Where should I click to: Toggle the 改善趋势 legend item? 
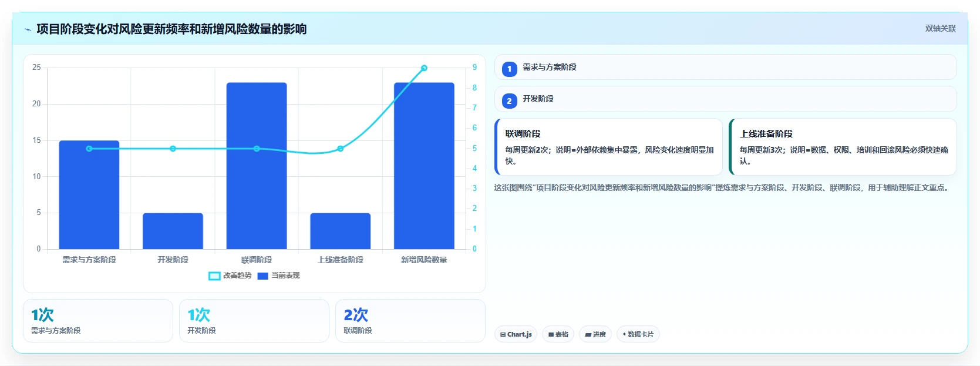(x=230, y=276)
